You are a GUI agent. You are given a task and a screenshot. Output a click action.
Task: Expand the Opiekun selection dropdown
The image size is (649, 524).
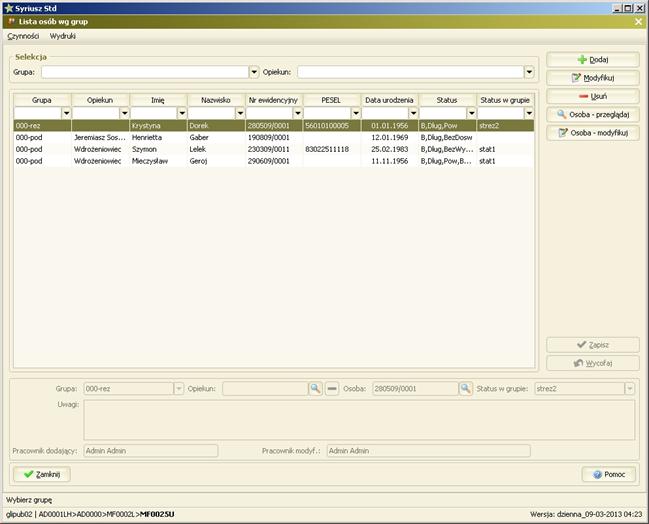pos(529,72)
